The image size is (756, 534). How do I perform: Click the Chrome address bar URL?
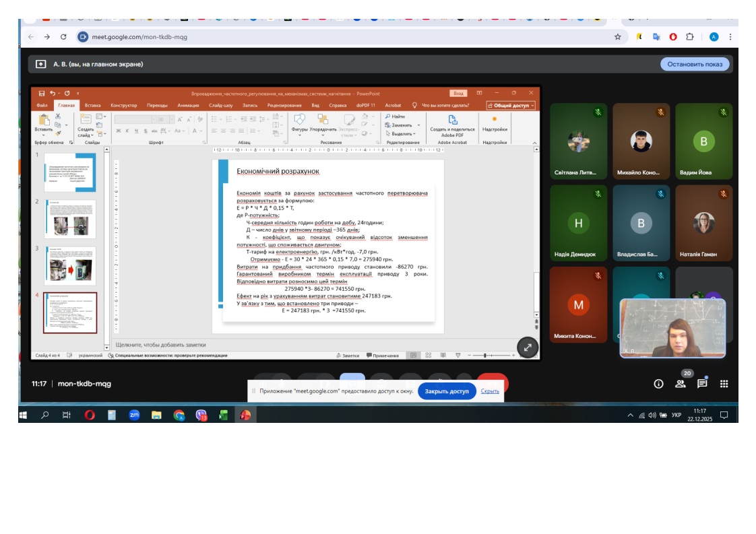coord(139,36)
